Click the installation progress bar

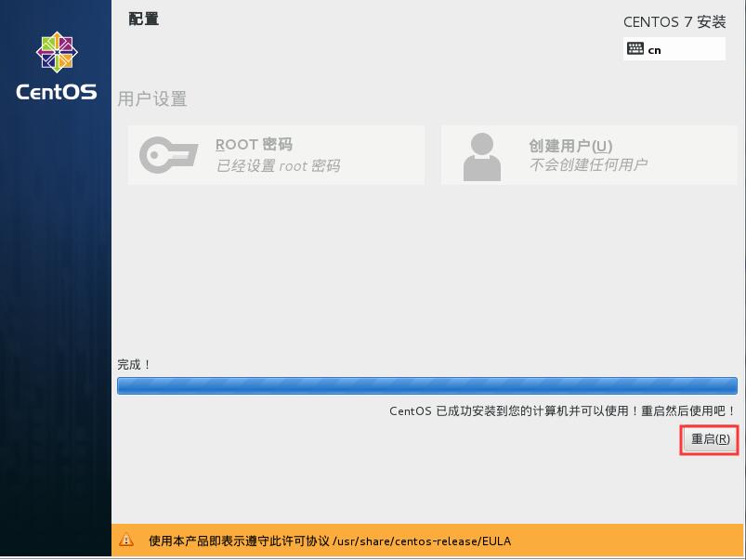427,385
